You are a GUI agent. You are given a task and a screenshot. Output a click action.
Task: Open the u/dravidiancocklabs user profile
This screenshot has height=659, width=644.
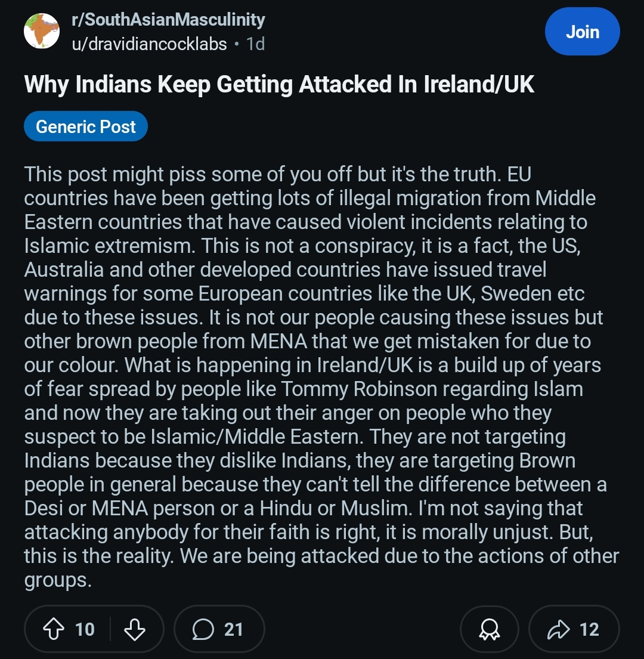tap(149, 44)
